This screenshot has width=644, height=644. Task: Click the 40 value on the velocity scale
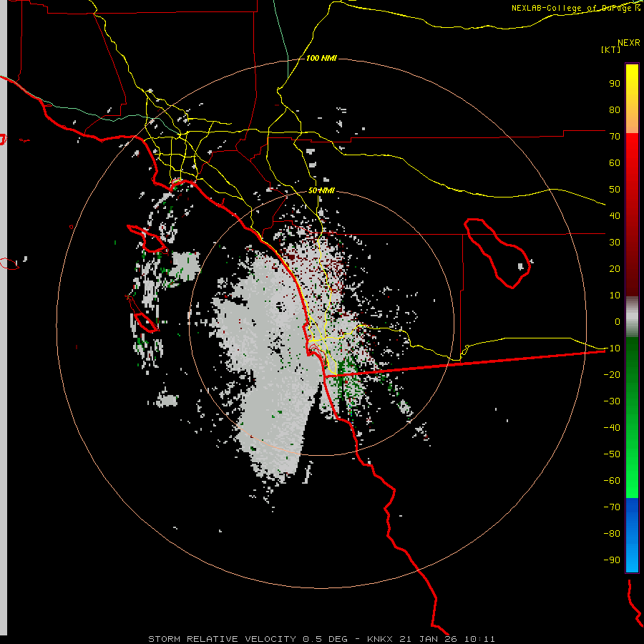[615, 215]
